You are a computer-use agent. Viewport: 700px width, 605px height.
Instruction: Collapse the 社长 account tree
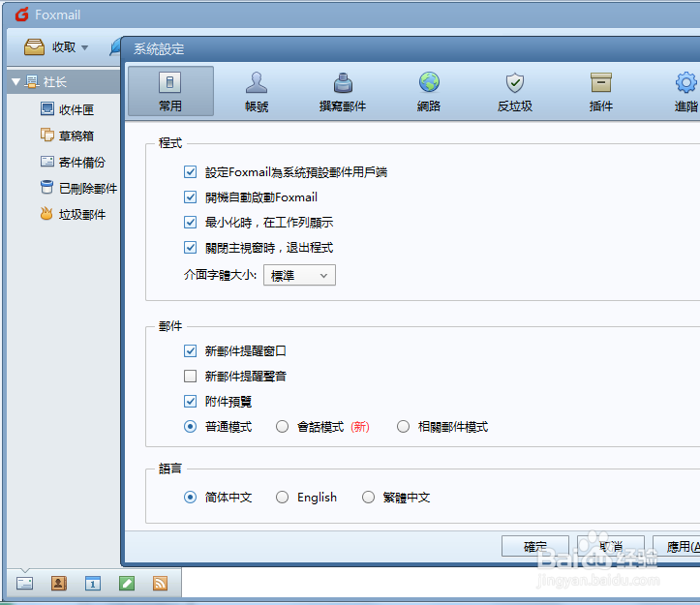16,81
